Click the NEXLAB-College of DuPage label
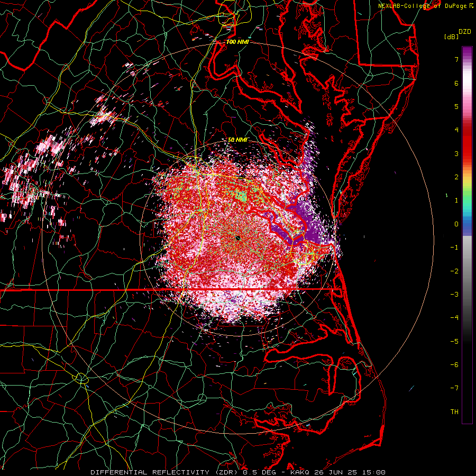 pyautogui.click(x=423, y=6)
